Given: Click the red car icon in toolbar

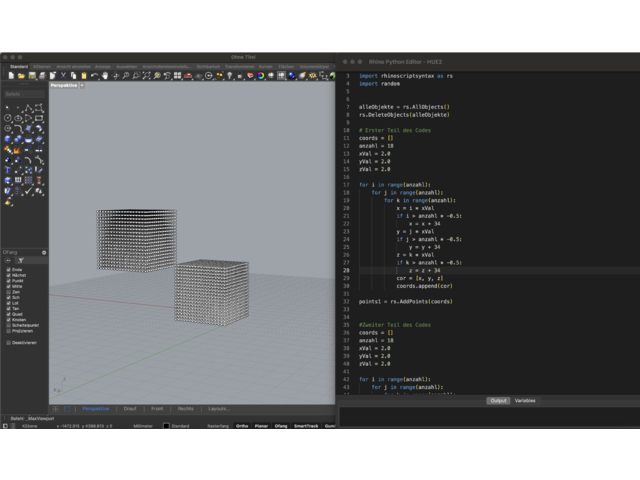Looking at the screenshot, I should (x=188, y=76).
